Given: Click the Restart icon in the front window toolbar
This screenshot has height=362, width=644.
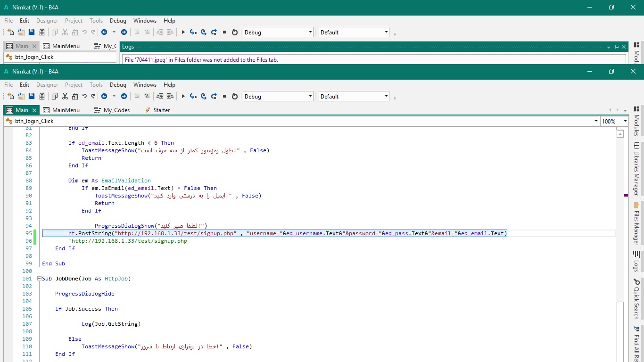Looking at the screenshot, I should coord(235,96).
